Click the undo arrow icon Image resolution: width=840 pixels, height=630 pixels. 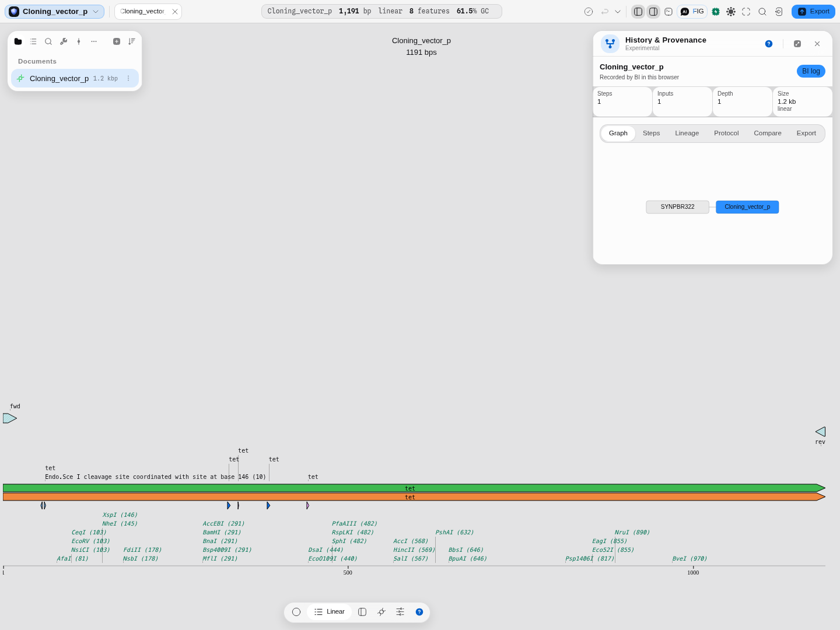coord(605,12)
